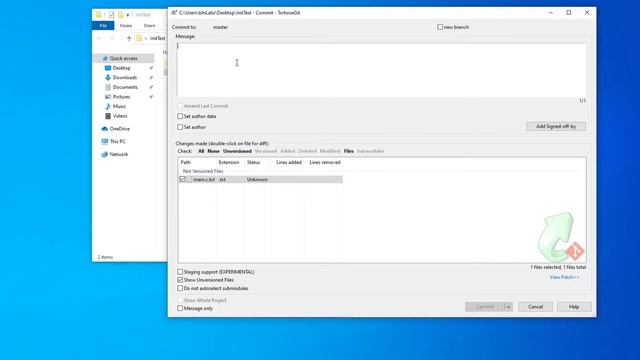Click the address bar folder icon in Explorer
The height and width of the screenshot is (360, 640).
[139, 38]
